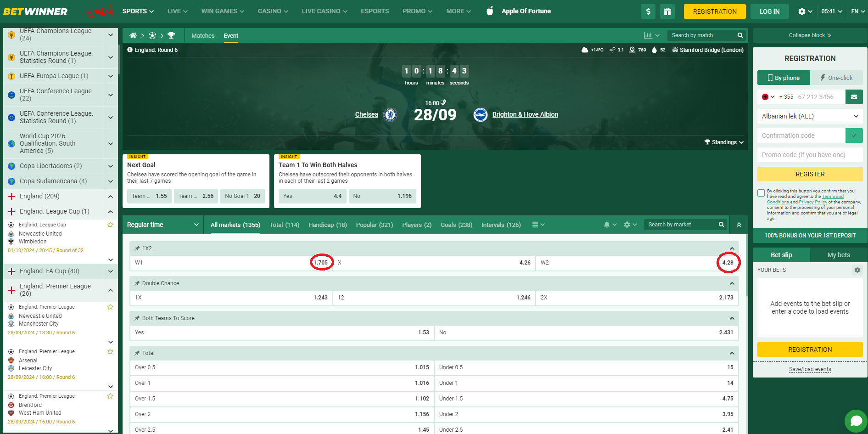Pin the 1X2 market
Image resolution: width=868 pixels, height=434 pixels.
click(137, 248)
